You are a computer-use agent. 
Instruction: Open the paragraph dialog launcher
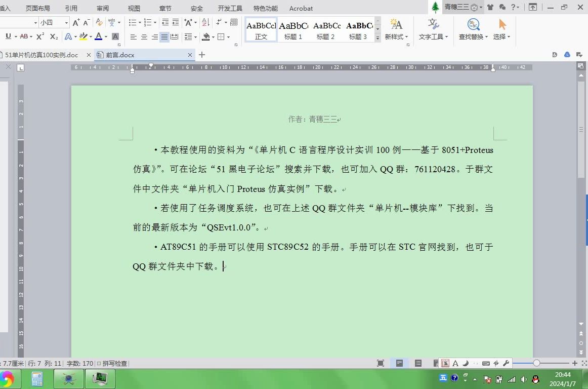coord(236,45)
